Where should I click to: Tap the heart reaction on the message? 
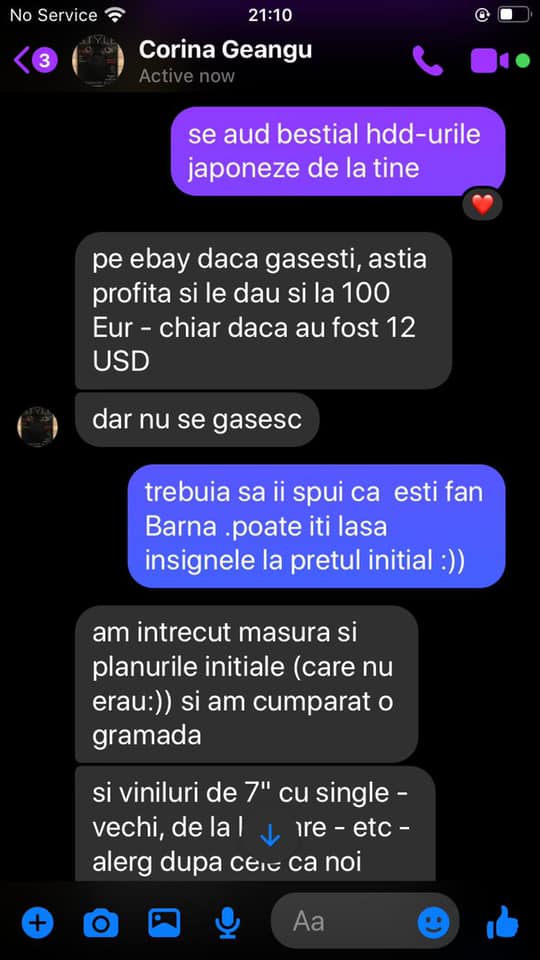pyautogui.click(x=482, y=204)
